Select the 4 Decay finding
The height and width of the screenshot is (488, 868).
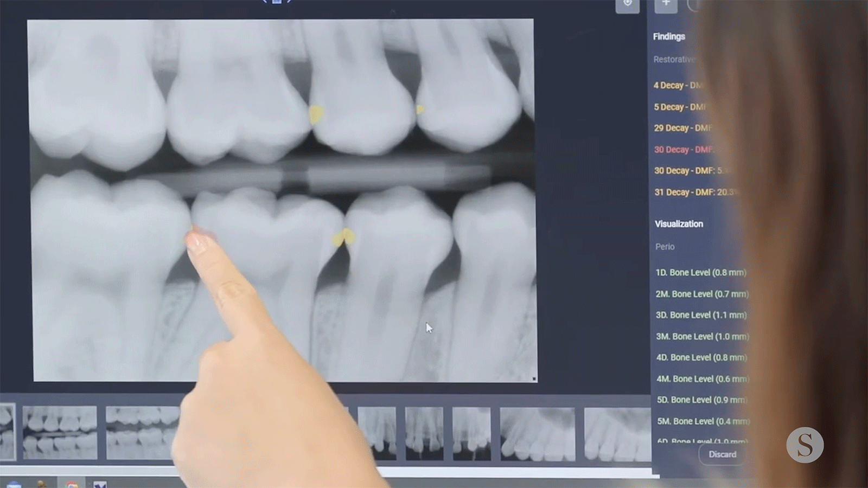(678, 85)
